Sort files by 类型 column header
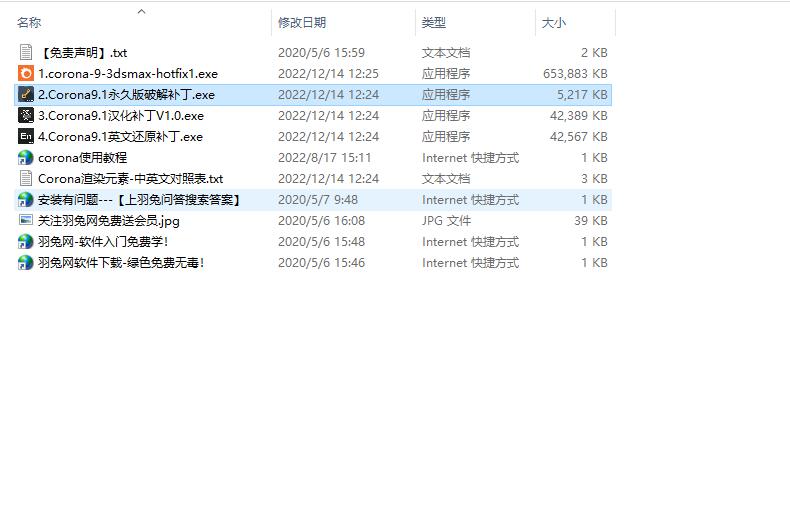Screen dimensions: 790x521 coord(434,23)
